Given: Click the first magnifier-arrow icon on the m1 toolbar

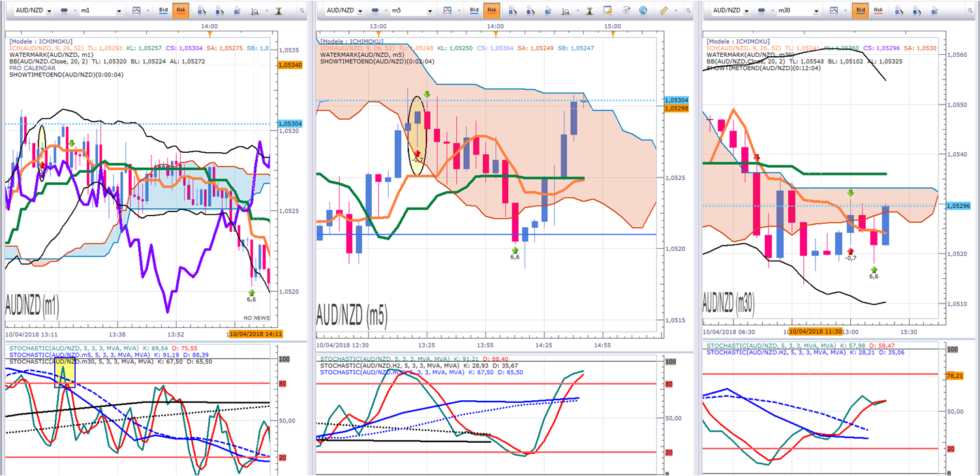Looking at the screenshot, I should click(201, 10).
